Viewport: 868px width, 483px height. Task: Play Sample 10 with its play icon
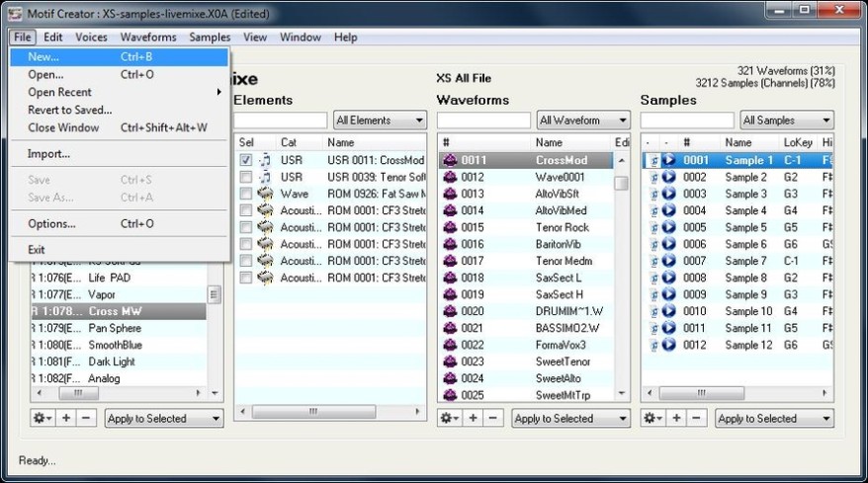(669, 311)
